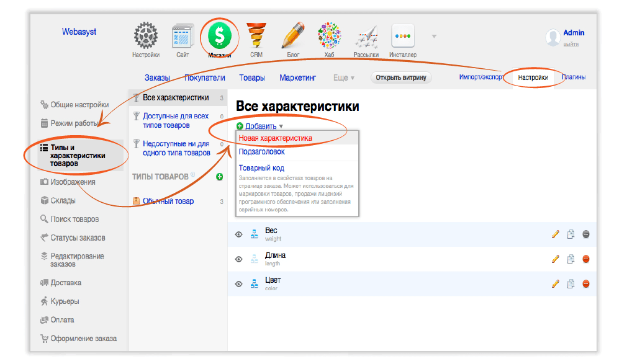This screenshot has width=627, height=364.
Task: Select Новая характеристика from the menu
Action: tap(275, 138)
